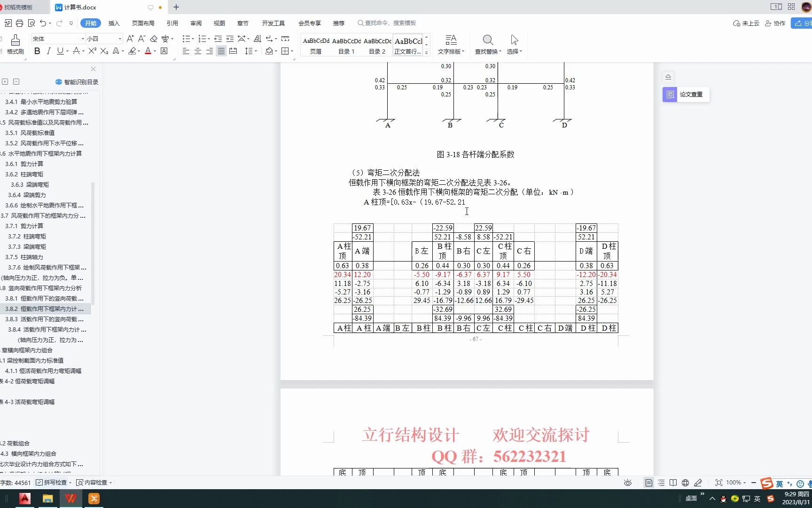Toggle italic formatting

click(48, 51)
